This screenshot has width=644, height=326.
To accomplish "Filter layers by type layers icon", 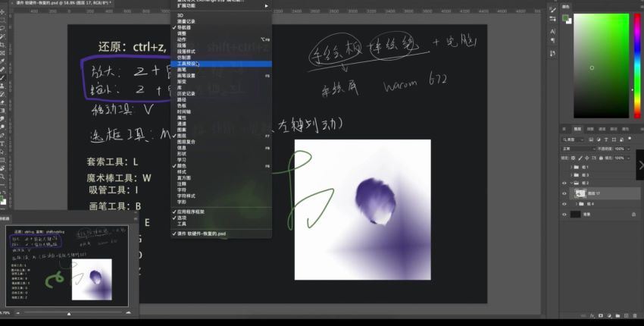I will coord(606,139).
